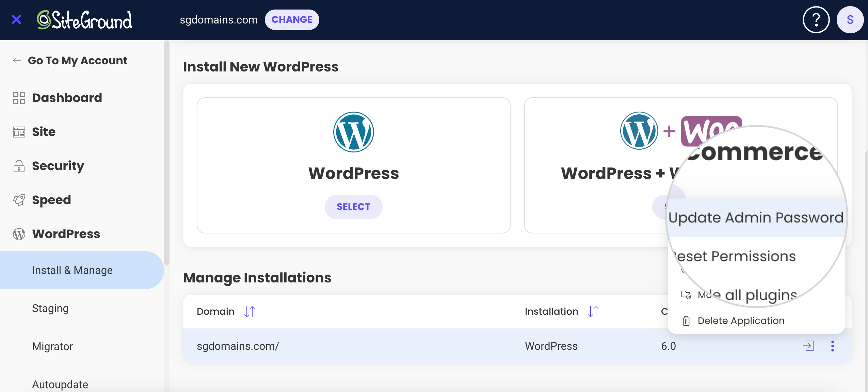Go to My Account link

[78, 61]
